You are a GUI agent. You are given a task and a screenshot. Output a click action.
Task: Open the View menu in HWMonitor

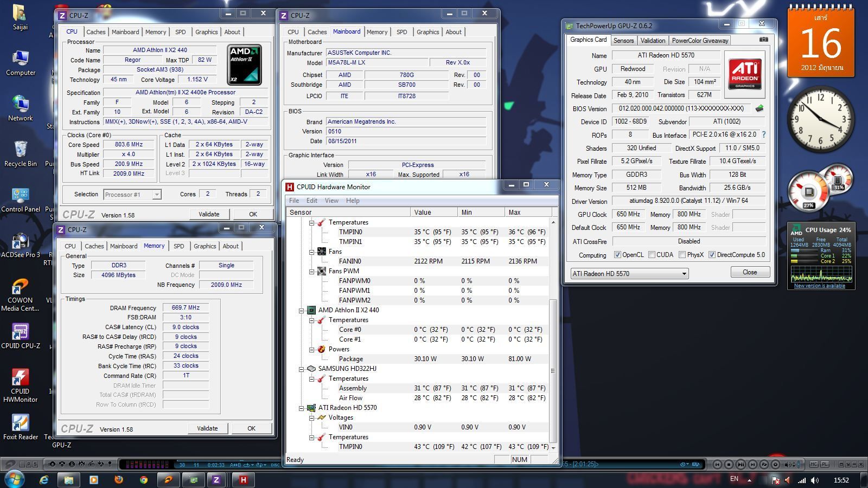(331, 201)
